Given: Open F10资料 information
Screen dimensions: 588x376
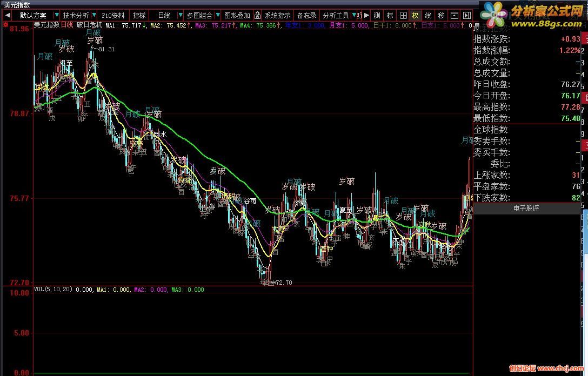Looking at the screenshot, I should (x=113, y=15).
